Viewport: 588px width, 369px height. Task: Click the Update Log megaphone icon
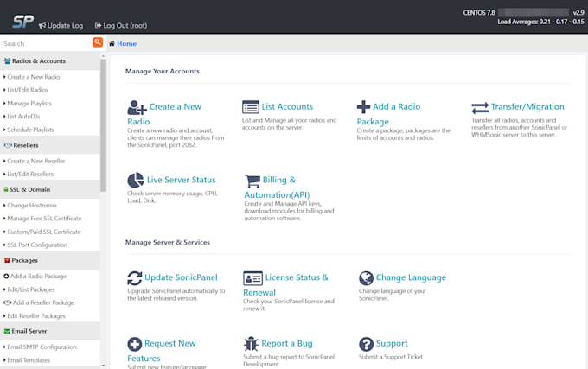pos(42,25)
